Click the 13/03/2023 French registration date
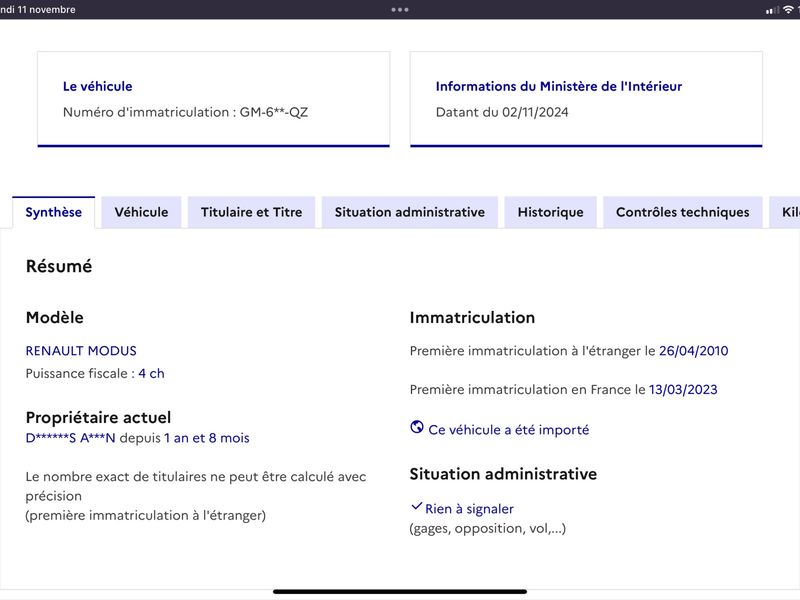 coord(683,390)
